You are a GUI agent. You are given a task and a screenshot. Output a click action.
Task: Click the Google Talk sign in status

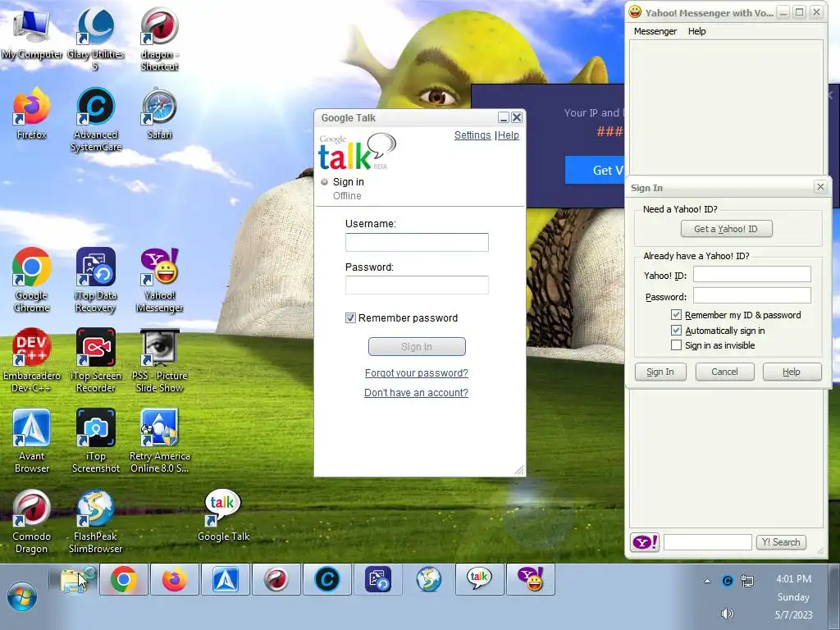click(x=348, y=181)
